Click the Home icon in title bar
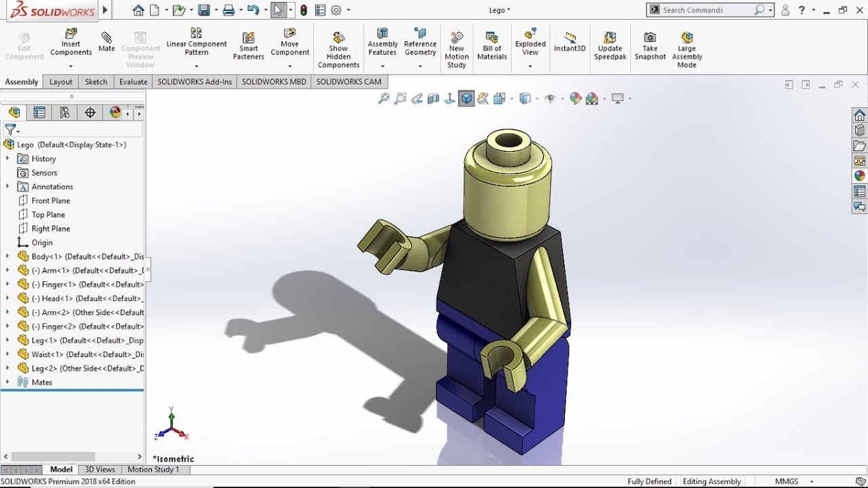Screen dimensions: 868x488 coord(138,10)
